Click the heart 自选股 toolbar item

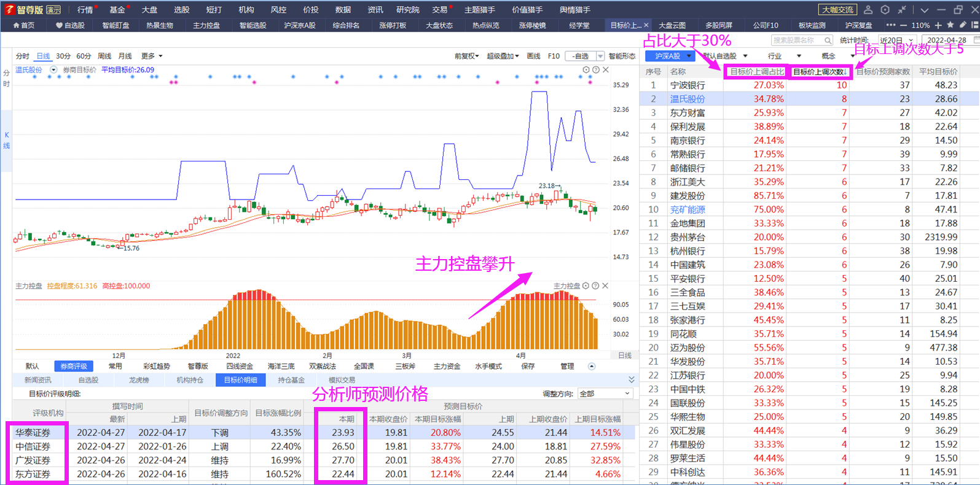pyautogui.click(x=69, y=25)
